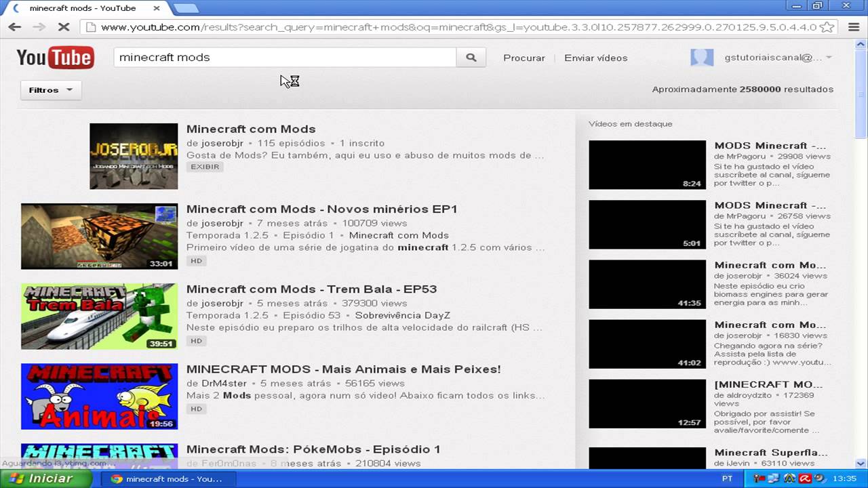Open featured MODS Minecraft with 26758 views
This screenshot has height=488, width=868.
pyautogui.click(x=770, y=205)
